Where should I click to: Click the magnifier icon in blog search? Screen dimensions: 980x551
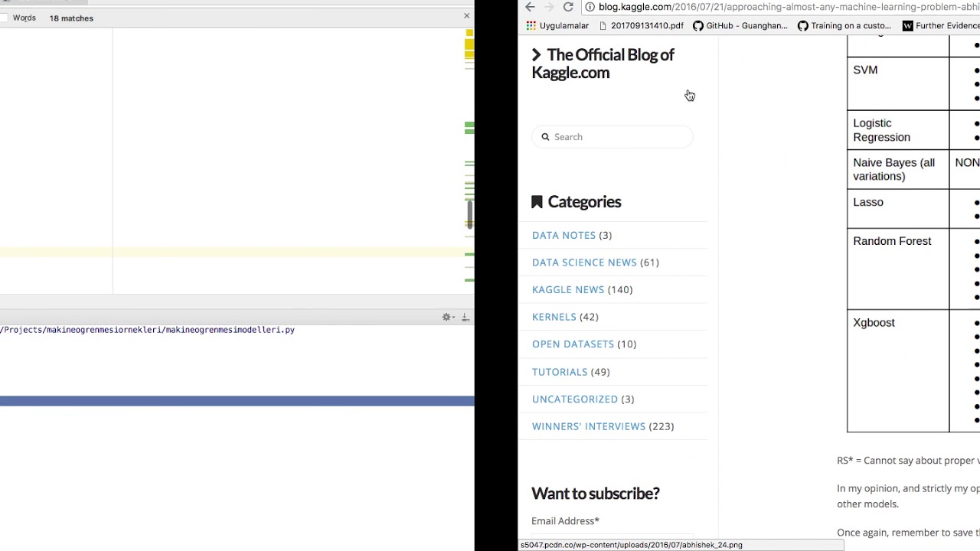pos(545,137)
